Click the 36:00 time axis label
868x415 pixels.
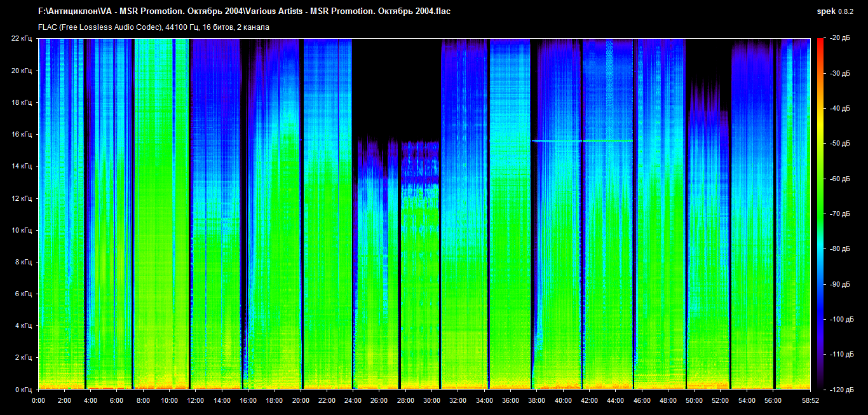tap(511, 401)
